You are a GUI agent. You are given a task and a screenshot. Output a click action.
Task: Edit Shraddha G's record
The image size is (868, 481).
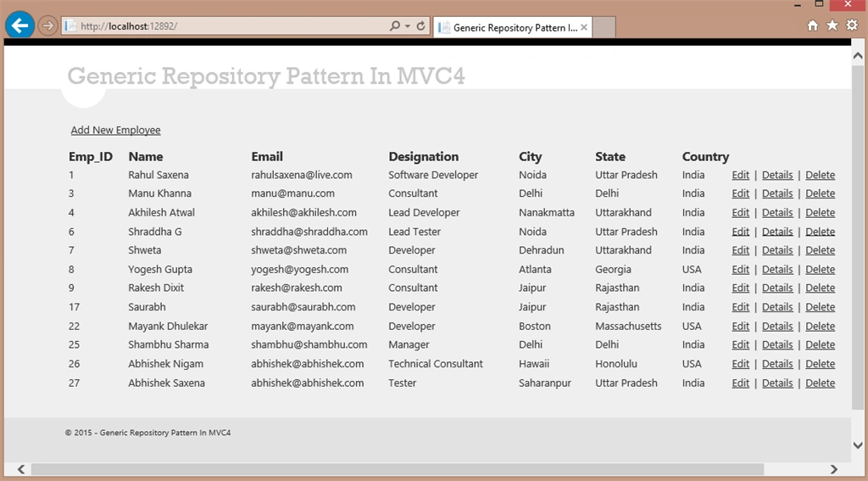(740, 232)
